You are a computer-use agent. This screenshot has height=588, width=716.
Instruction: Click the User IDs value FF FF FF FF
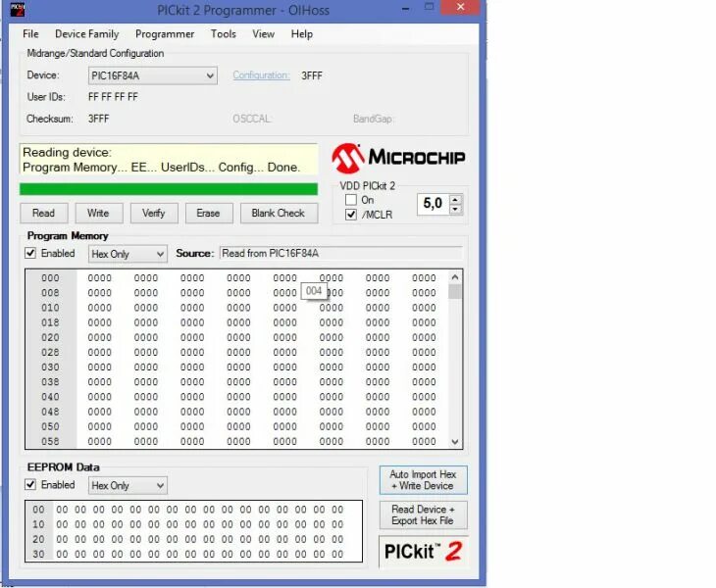[x=113, y=97]
